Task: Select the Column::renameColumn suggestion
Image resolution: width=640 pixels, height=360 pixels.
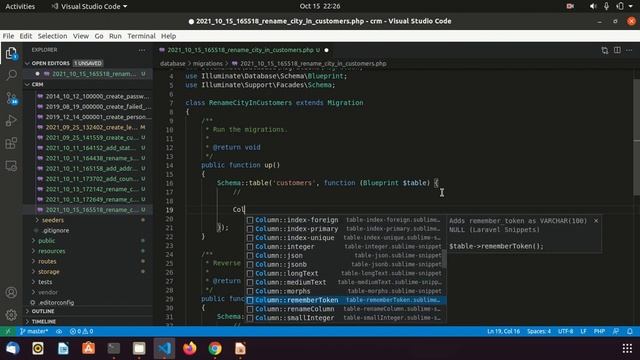Action: [345, 309]
